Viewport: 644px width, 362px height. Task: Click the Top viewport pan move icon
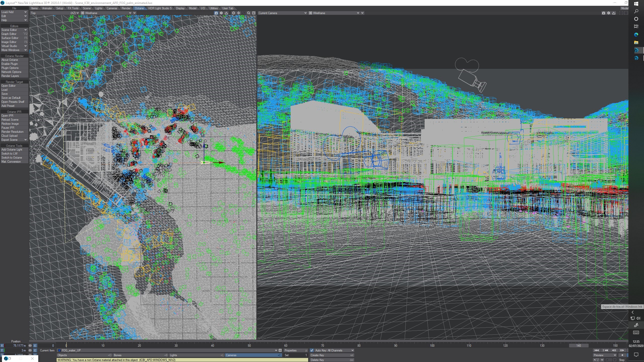[x=238, y=13]
